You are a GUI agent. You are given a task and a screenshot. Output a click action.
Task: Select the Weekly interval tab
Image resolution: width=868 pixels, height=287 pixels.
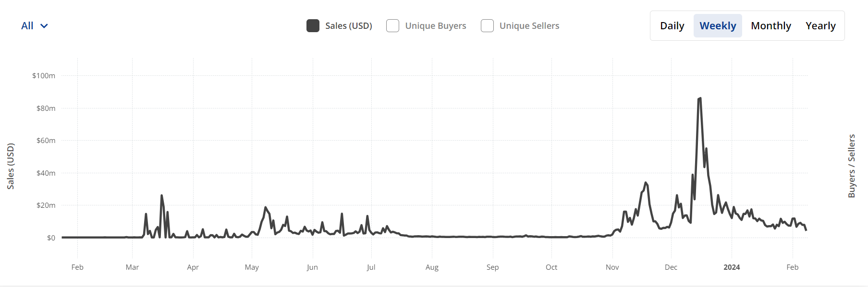tap(717, 26)
